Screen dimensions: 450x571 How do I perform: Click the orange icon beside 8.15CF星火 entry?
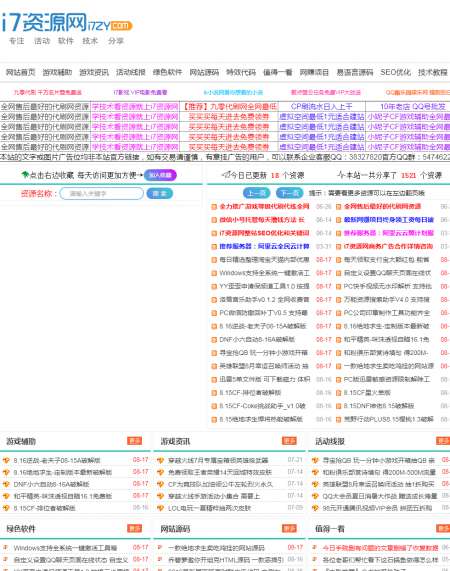[338, 393]
